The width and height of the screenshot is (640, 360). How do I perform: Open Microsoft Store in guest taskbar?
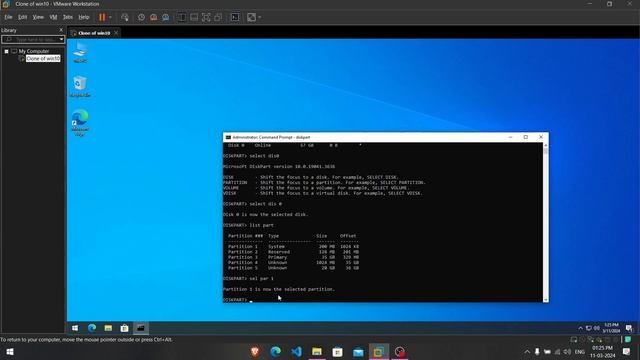pyautogui.click(x=124, y=328)
